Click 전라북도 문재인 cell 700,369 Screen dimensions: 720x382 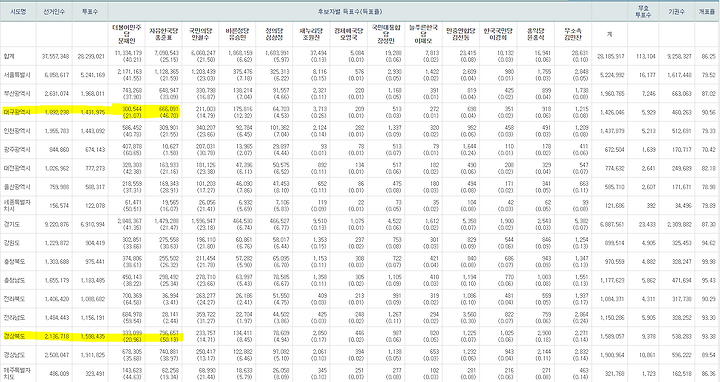132,299
